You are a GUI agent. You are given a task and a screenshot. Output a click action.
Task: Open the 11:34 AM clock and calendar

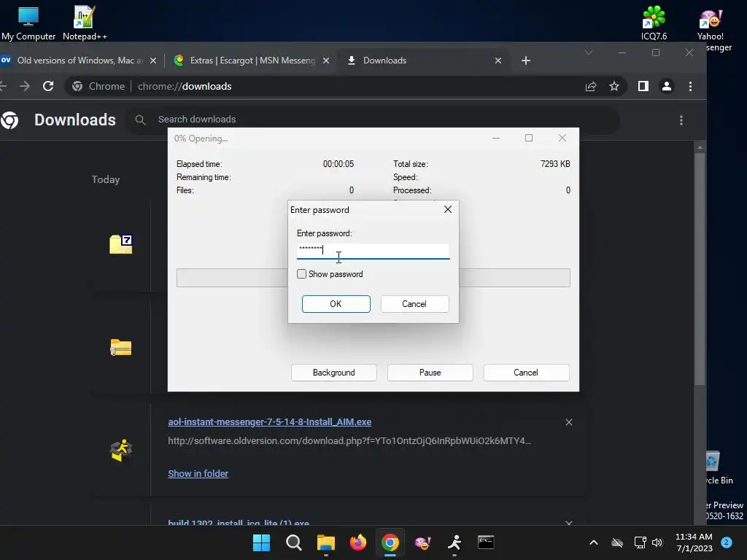click(x=694, y=542)
